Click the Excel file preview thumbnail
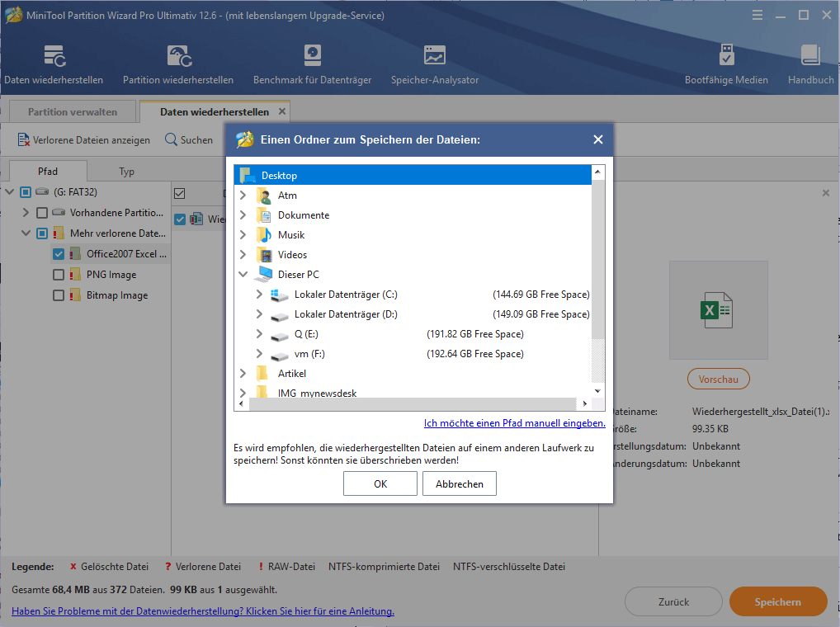 click(718, 310)
